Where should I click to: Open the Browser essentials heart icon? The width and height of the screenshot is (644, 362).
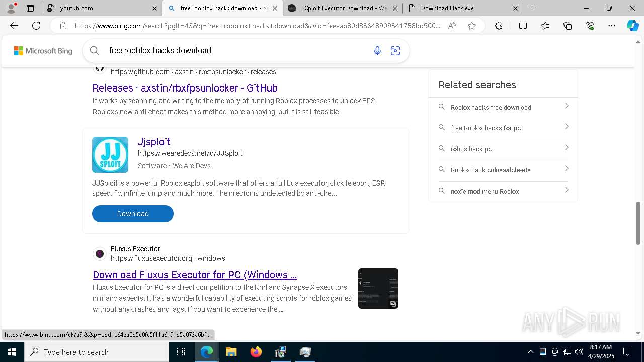pyautogui.click(x=590, y=26)
